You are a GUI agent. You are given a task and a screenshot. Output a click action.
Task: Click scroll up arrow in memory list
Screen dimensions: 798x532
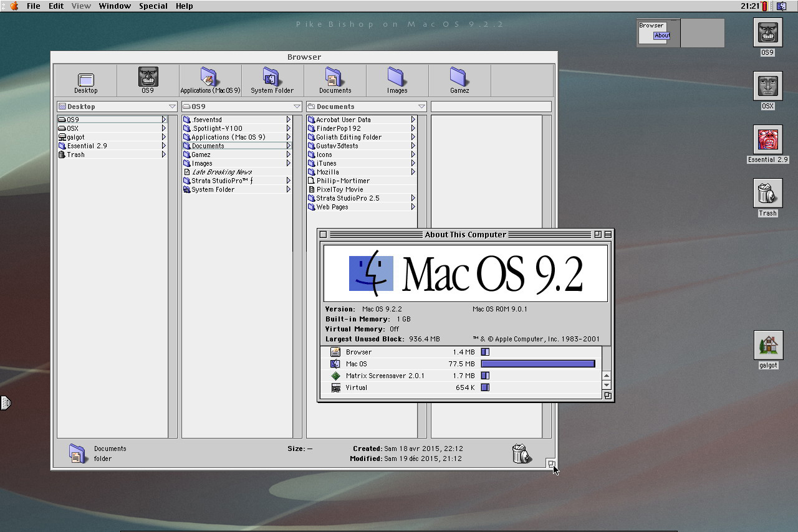click(607, 376)
